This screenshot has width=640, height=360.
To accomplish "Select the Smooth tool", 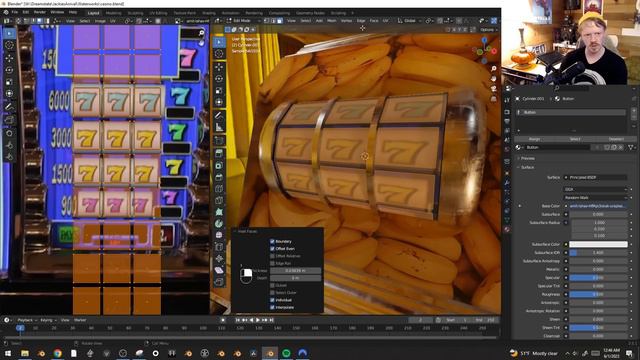I will pos(219,235).
